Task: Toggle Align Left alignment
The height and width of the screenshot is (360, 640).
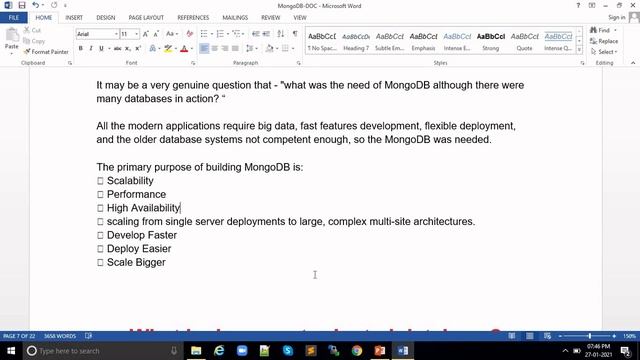Action: click(x=204, y=49)
